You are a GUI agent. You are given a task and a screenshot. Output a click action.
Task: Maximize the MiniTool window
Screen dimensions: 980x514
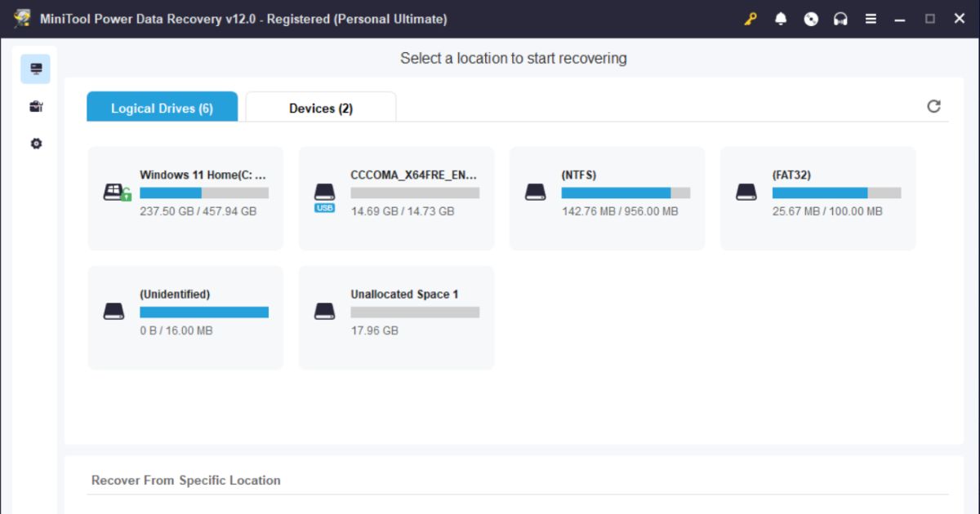930,19
